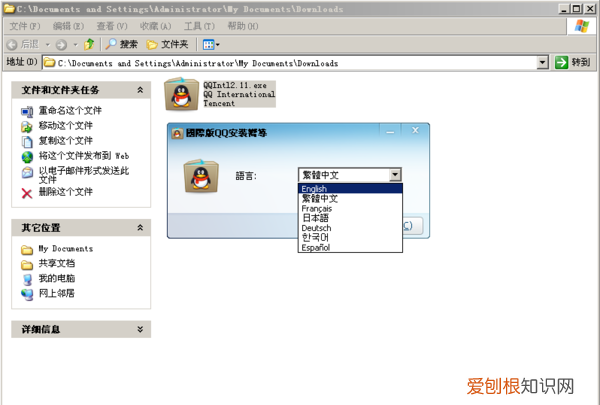
Task: Click the folder icon in the address bar
Action: coord(49,63)
